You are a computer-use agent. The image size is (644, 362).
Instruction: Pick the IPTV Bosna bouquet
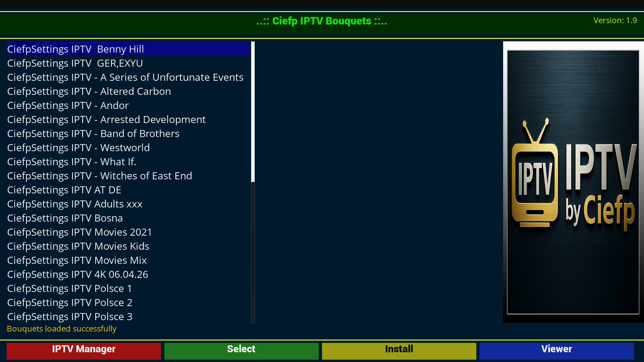[128, 218]
